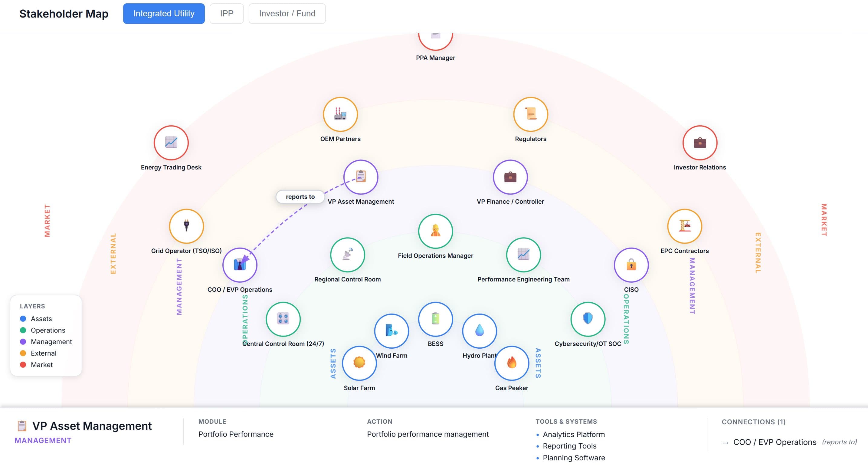Screen dimensions: 868x470
Task: Select the VP Finance / Controller node
Action: tap(510, 177)
